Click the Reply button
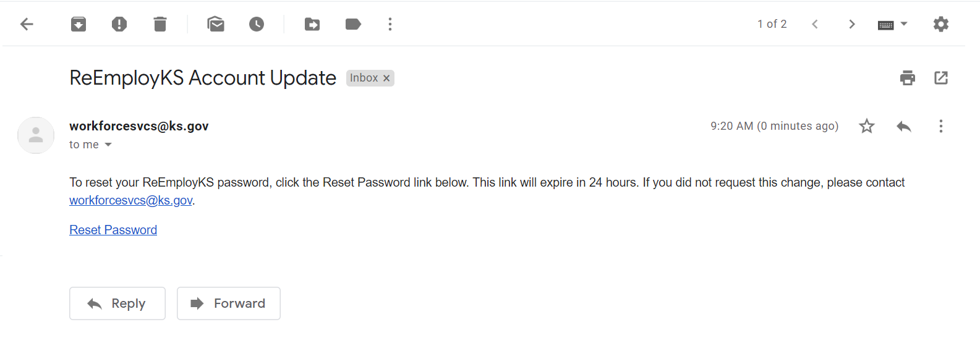The height and width of the screenshot is (364, 980). 117,303
